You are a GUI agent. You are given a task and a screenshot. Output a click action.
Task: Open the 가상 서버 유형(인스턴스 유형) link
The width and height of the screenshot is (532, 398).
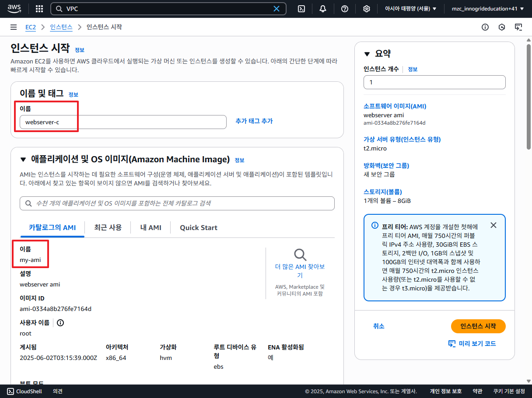click(x=402, y=139)
